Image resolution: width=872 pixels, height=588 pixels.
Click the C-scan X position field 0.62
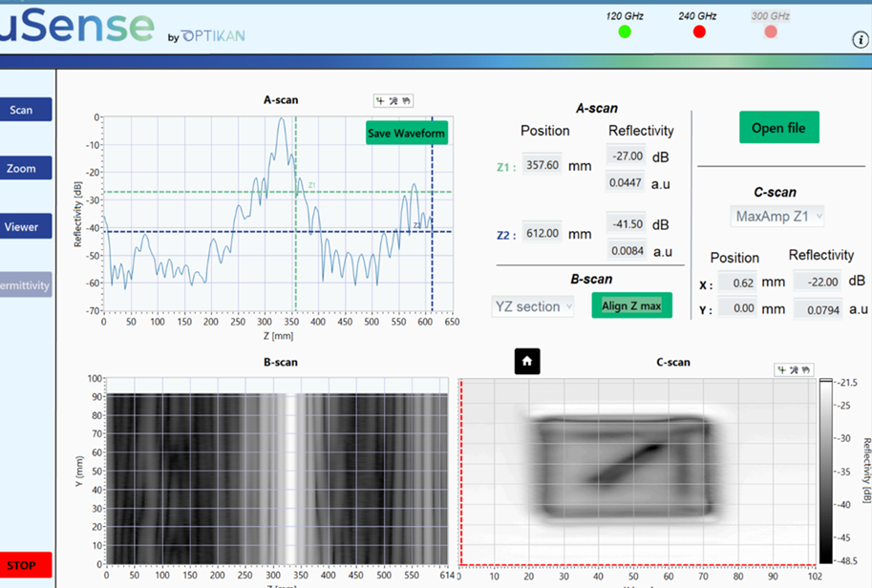[737, 283]
